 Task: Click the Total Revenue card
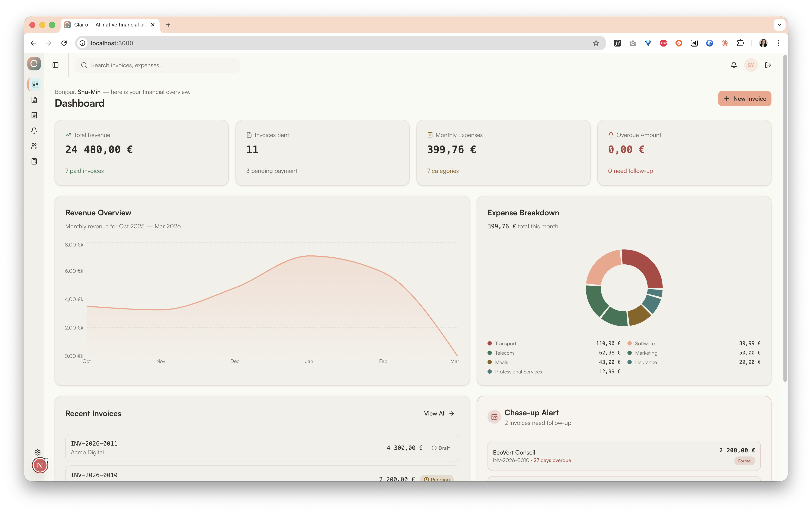142,153
